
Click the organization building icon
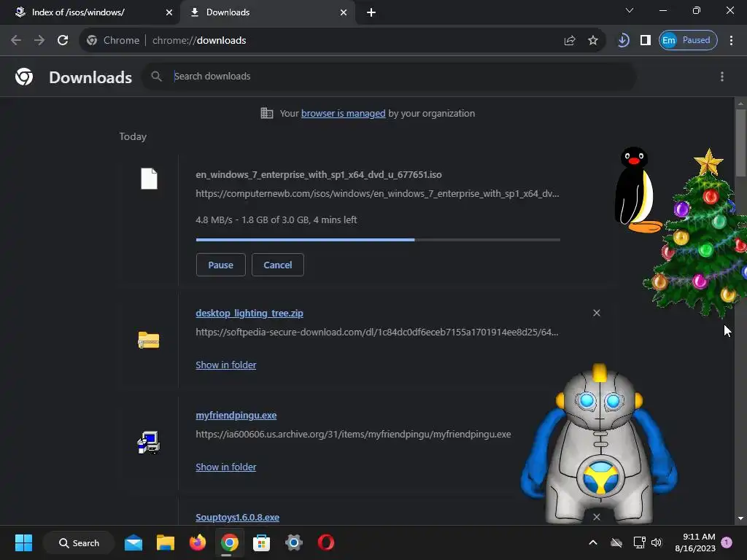[267, 113]
